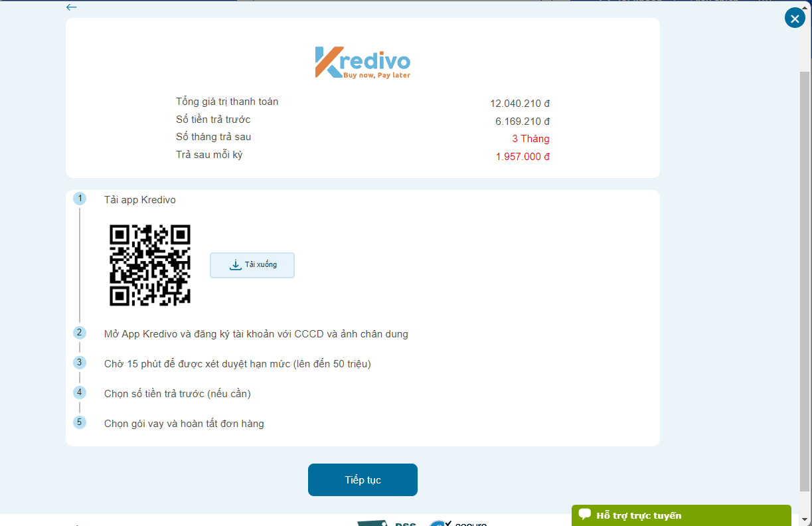Screen dimensions: 812x526
Task: Open the Hỗ trợ trực tuyến chat bubble icon
Action: pyautogui.click(x=584, y=515)
